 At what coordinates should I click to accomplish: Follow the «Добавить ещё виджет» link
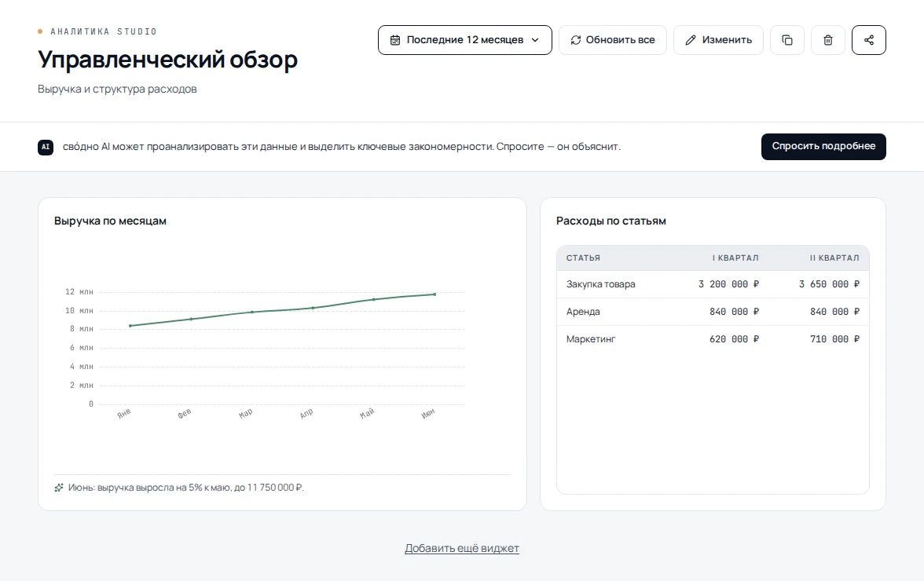coord(462,548)
